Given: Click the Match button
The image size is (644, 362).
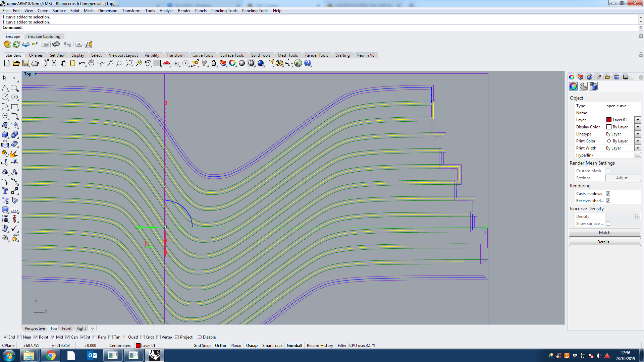Looking at the screenshot, I should point(604,233).
